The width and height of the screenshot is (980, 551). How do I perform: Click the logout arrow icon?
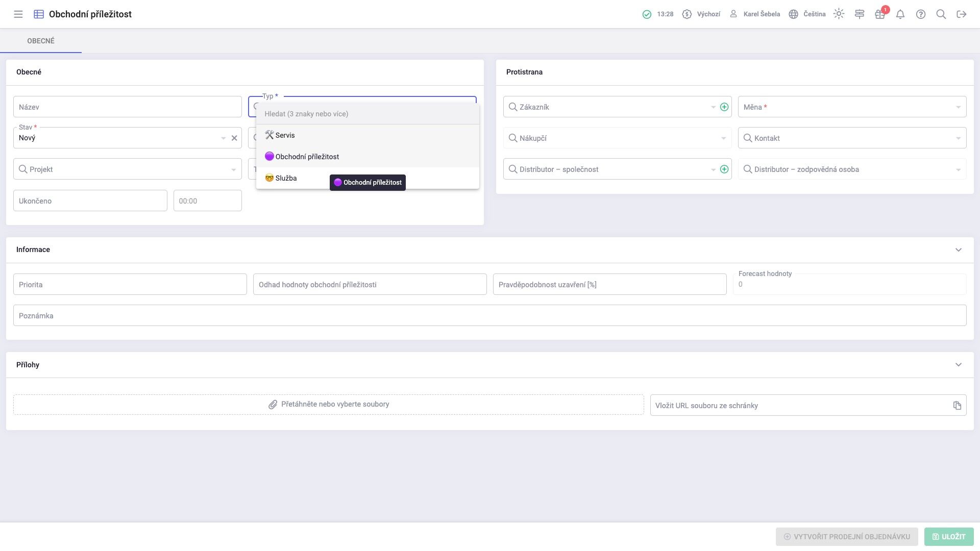point(962,14)
